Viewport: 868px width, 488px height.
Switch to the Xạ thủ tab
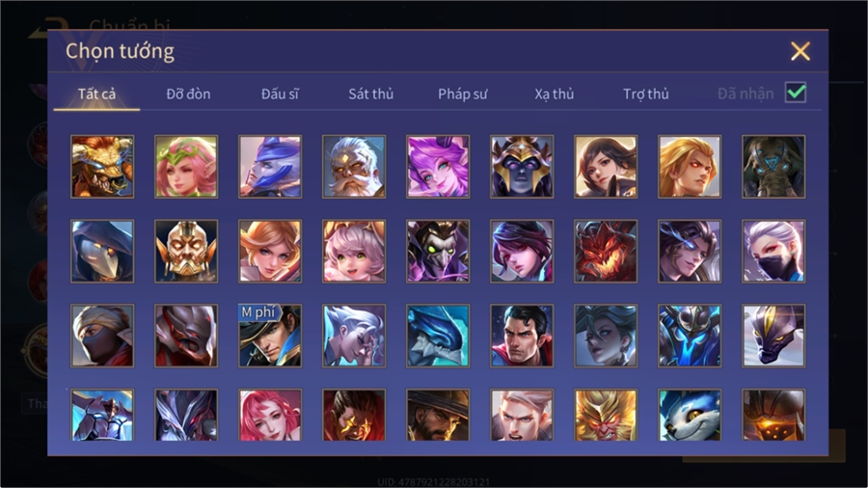(x=555, y=95)
